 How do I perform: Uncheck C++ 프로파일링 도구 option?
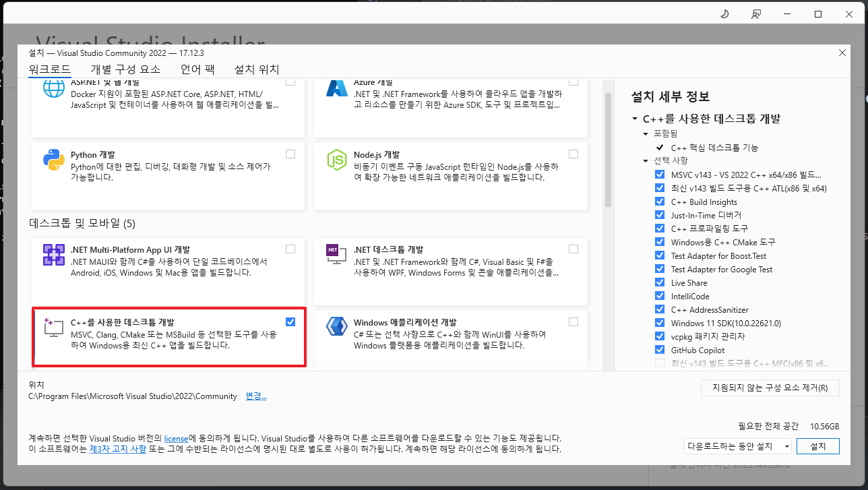(x=660, y=228)
